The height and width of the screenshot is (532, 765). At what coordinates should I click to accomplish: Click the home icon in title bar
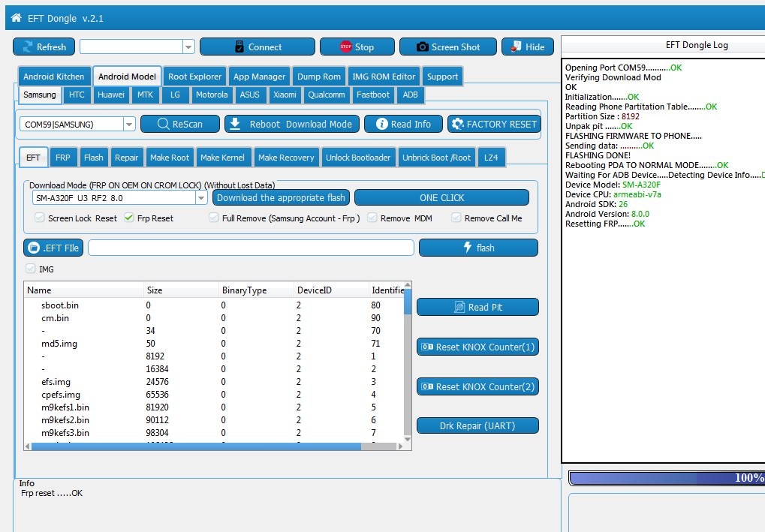point(16,18)
